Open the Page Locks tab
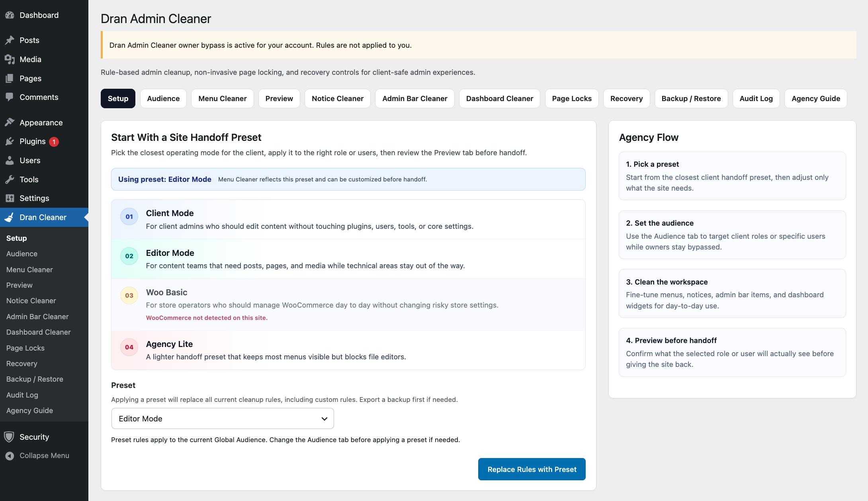Image resolution: width=868 pixels, height=501 pixels. [x=572, y=98]
